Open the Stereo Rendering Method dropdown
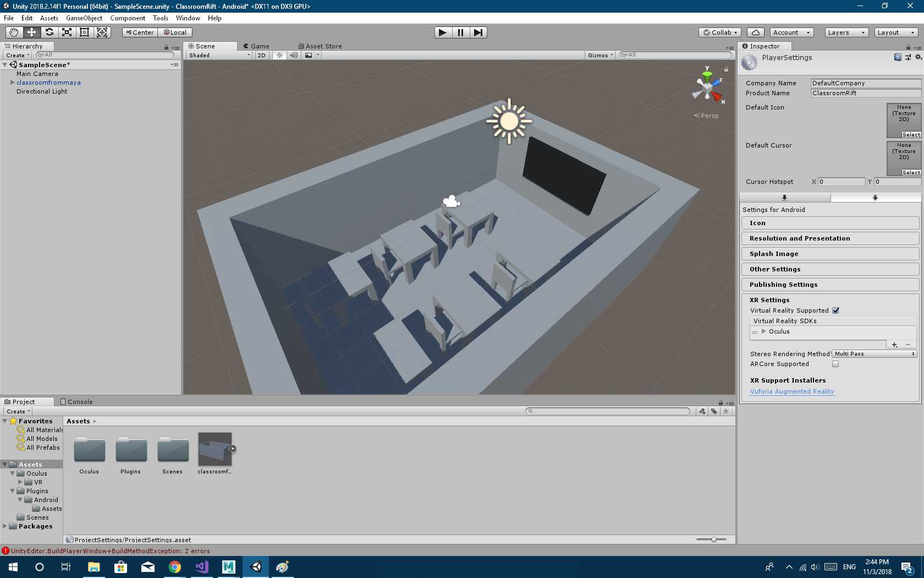The height and width of the screenshot is (578, 924). (874, 354)
